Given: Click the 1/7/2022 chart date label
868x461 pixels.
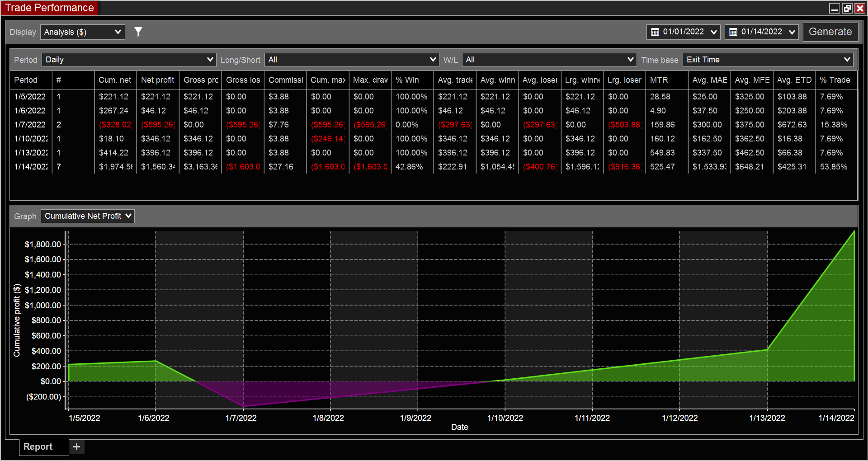Looking at the screenshot, I should [x=241, y=418].
